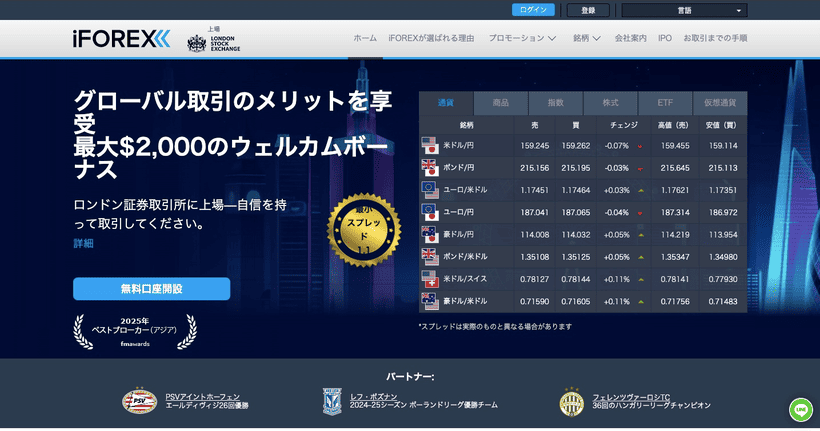Click the ユーロ/米ドル buy price 1.17464
Screen dimensions: 820x431
coord(576,190)
